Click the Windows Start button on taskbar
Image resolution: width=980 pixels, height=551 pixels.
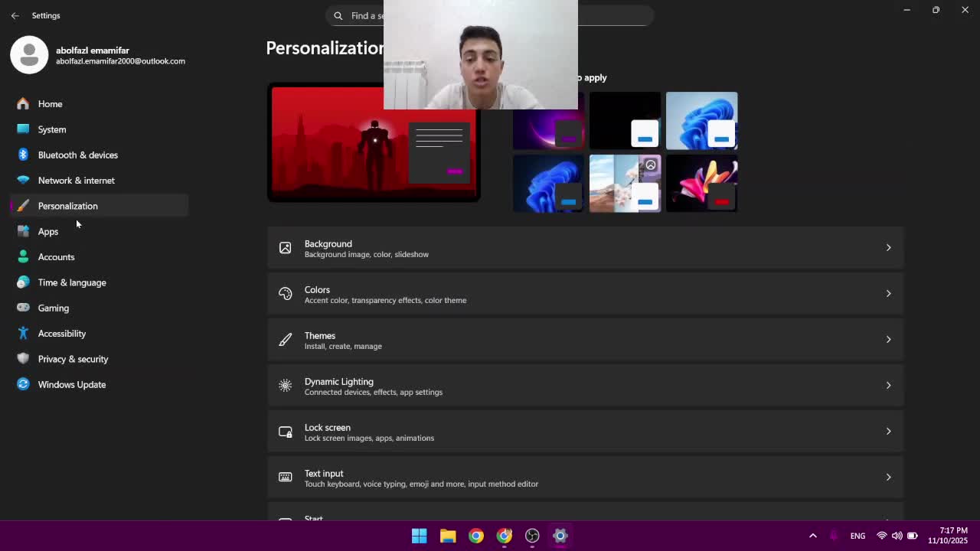[x=419, y=536]
